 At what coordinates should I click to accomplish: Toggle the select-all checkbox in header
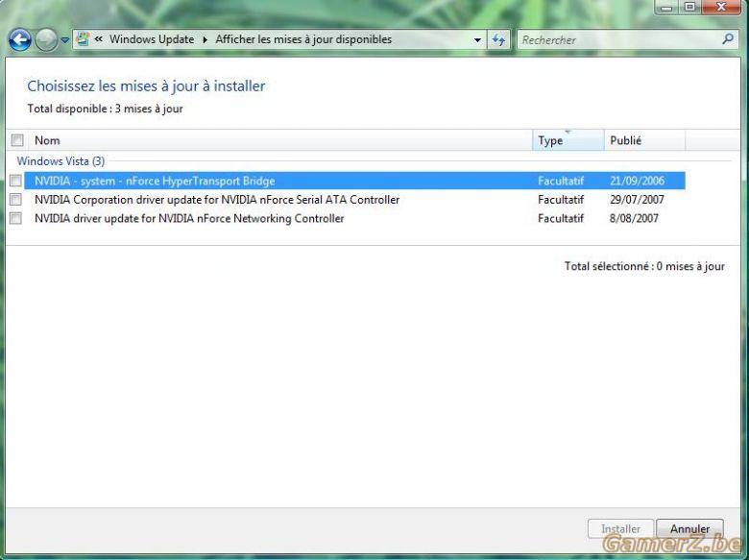pyautogui.click(x=17, y=140)
